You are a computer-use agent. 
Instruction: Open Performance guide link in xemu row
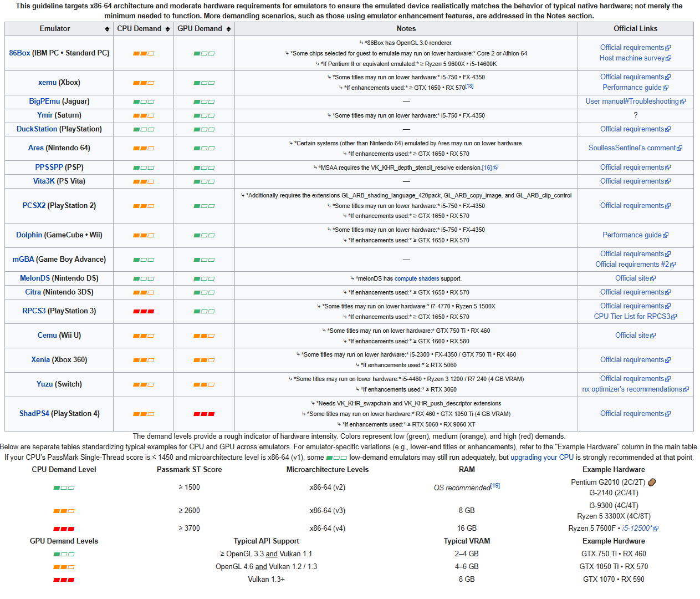635,88
